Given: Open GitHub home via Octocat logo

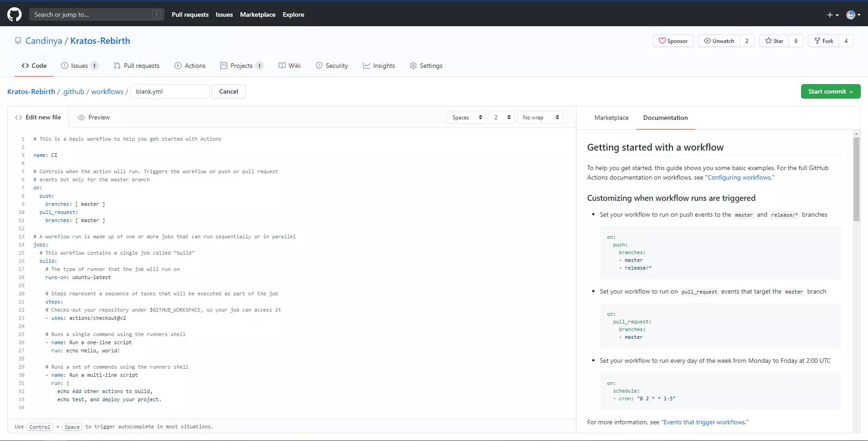Looking at the screenshot, I should pyautogui.click(x=14, y=14).
